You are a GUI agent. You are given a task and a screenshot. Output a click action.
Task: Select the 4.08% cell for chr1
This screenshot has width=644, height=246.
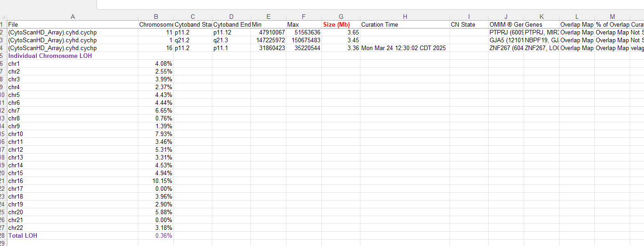[156, 63]
